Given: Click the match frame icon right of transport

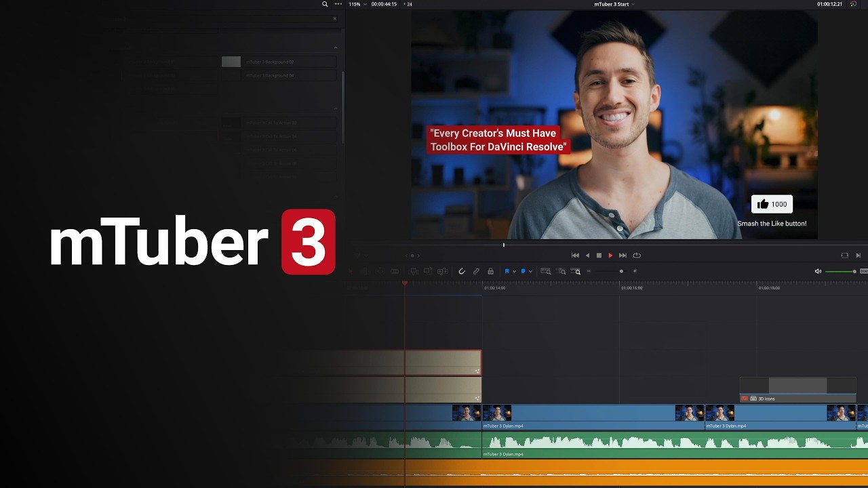Looking at the screenshot, I should (x=844, y=256).
